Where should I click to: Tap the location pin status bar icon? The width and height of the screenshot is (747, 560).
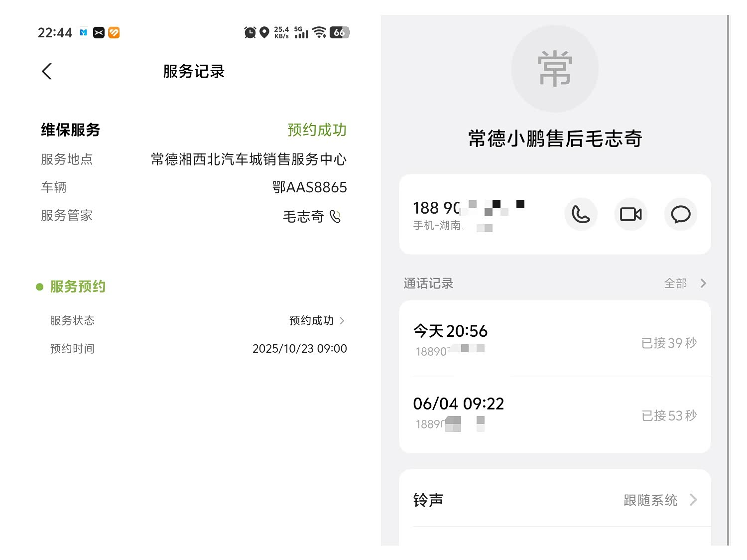click(x=264, y=32)
